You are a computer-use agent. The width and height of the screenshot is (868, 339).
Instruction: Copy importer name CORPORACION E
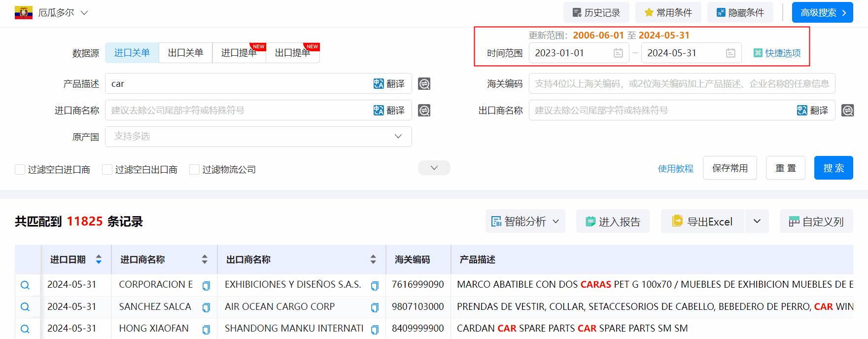click(x=206, y=286)
